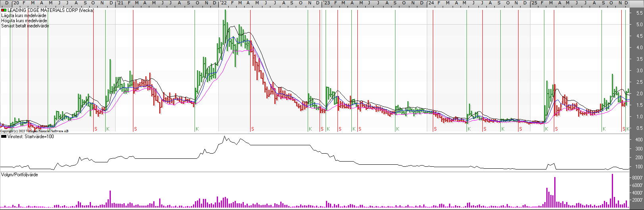Screen dimensions: 644x210
Task: Select the '22 year label on the timeline
Action: pos(223,3)
